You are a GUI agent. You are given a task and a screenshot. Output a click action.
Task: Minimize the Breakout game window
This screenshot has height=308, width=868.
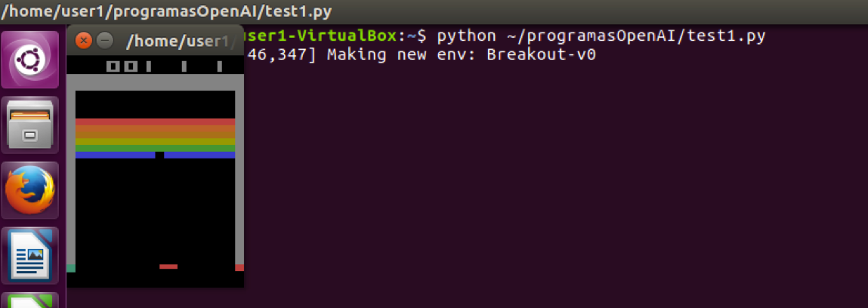[x=105, y=40]
